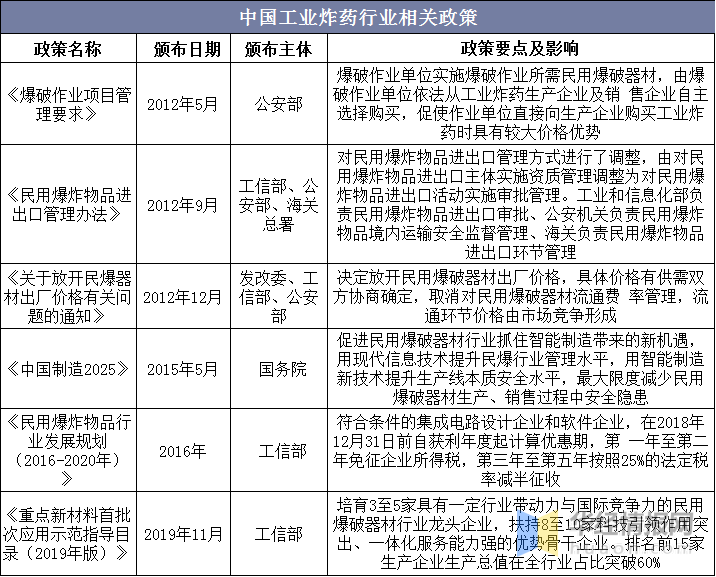Click issuer cell 工信部、公安部、海关总署
Screen dimensions: 716x577
point(279,205)
